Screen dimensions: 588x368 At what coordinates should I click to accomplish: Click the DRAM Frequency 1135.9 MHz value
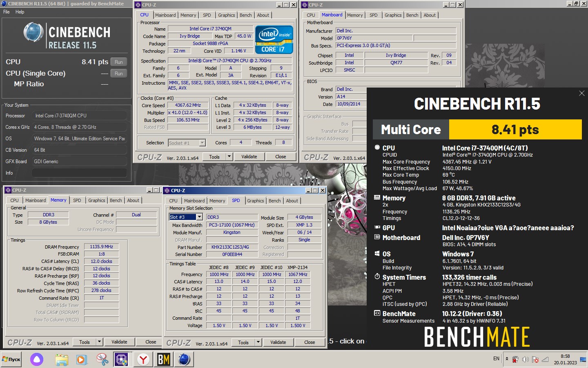tap(102, 247)
